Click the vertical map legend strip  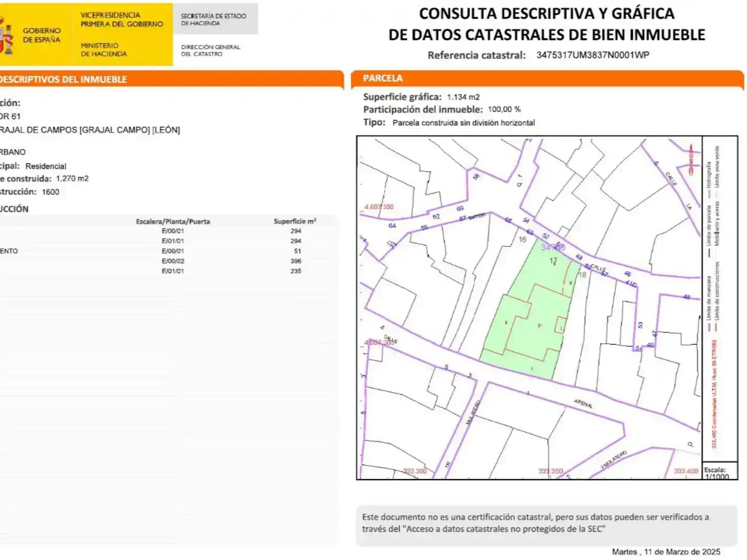pos(720,299)
